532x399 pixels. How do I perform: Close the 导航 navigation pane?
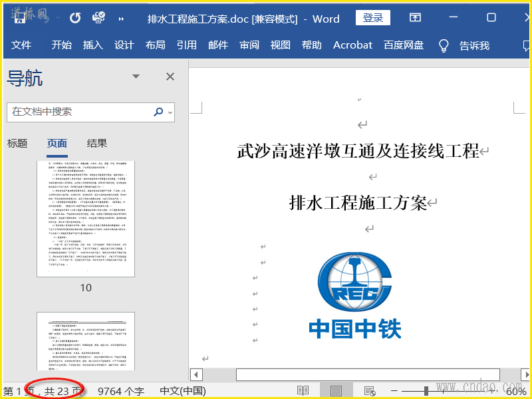(170, 76)
